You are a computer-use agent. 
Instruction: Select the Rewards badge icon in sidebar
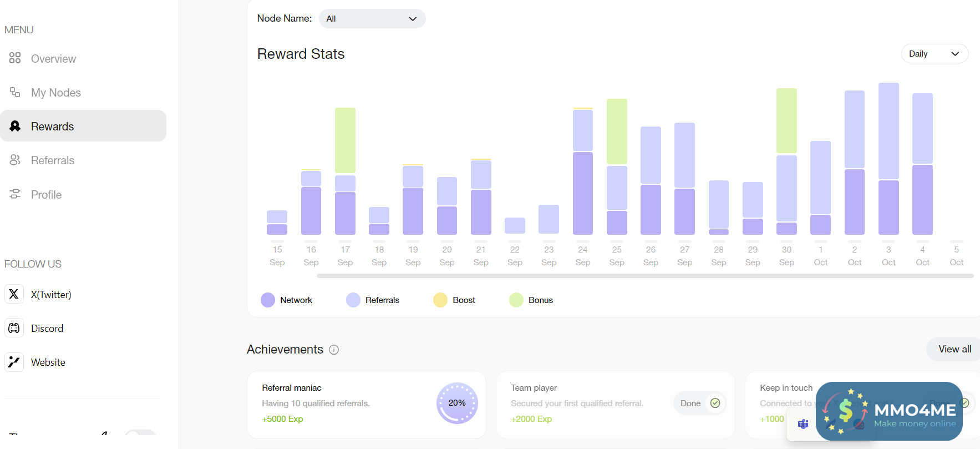point(15,126)
